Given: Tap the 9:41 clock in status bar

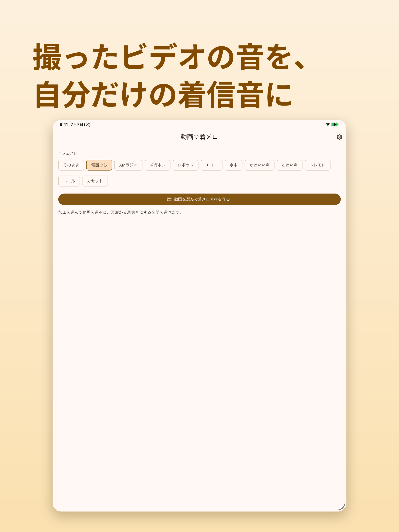Looking at the screenshot, I should pos(64,124).
